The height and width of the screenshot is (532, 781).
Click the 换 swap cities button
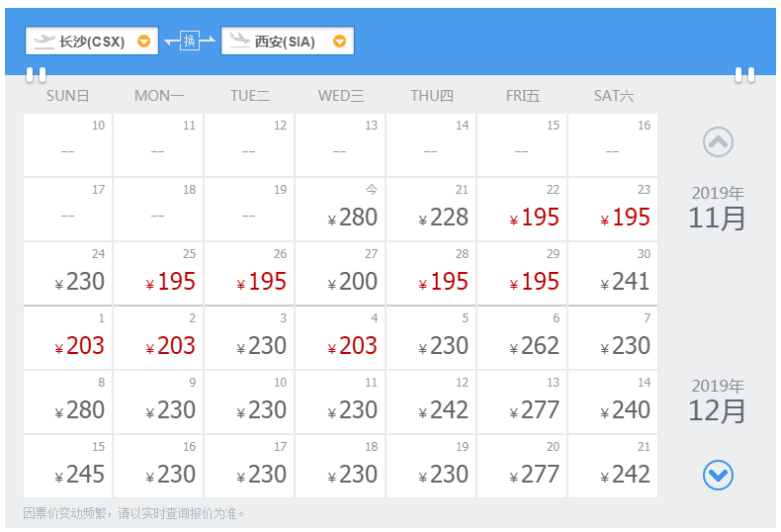[190, 41]
